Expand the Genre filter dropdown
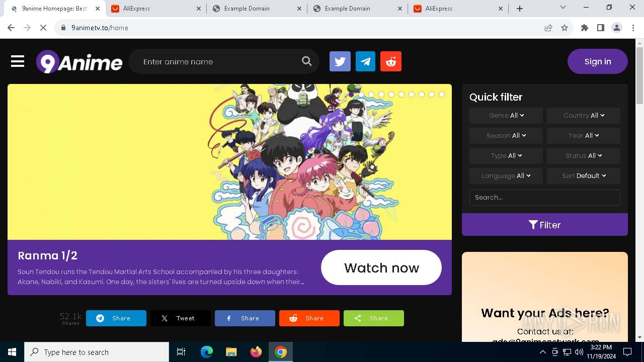The image size is (644, 362). coord(506,115)
